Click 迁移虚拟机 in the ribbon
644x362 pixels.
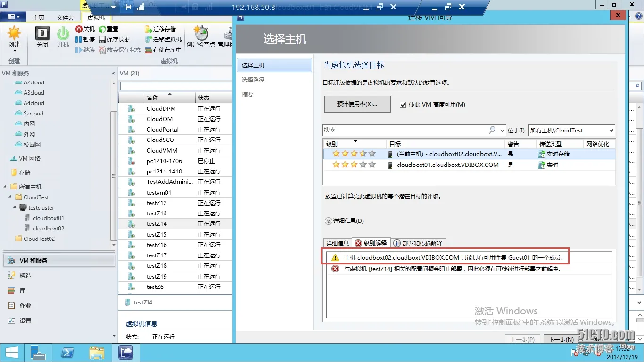pos(163,40)
